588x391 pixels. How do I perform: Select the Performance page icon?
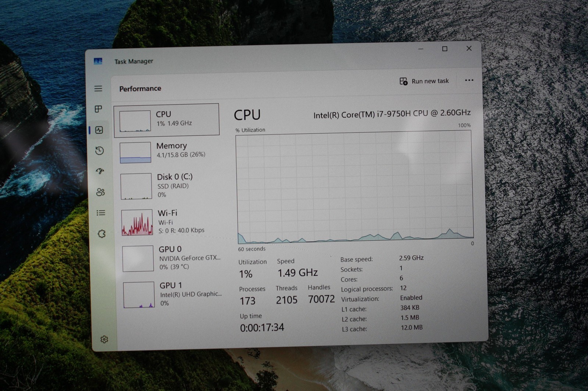[x=99, y=130]
